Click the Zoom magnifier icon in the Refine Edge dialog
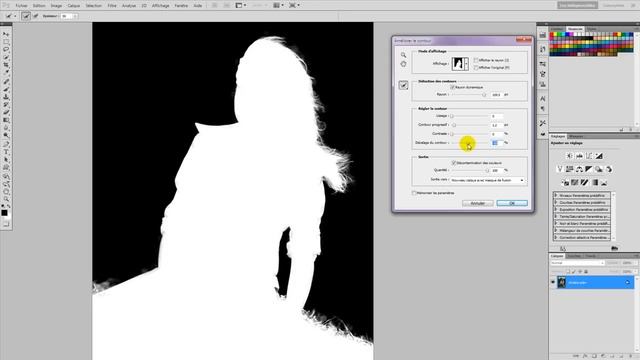Screen dimensions: 640x360 point(403,55)
